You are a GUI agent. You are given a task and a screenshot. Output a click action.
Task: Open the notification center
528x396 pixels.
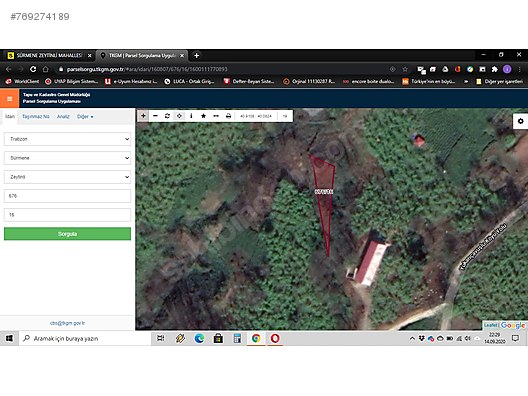point(515,338)
